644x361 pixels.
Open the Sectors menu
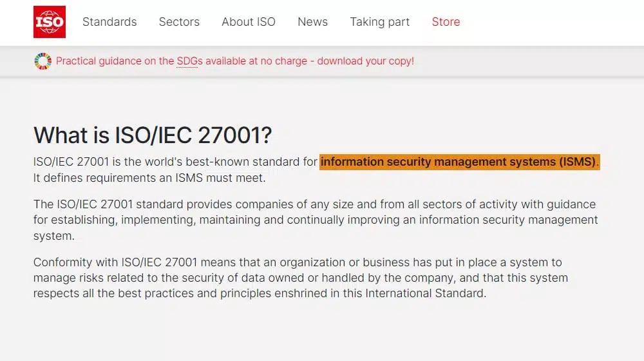click(179, 22)
